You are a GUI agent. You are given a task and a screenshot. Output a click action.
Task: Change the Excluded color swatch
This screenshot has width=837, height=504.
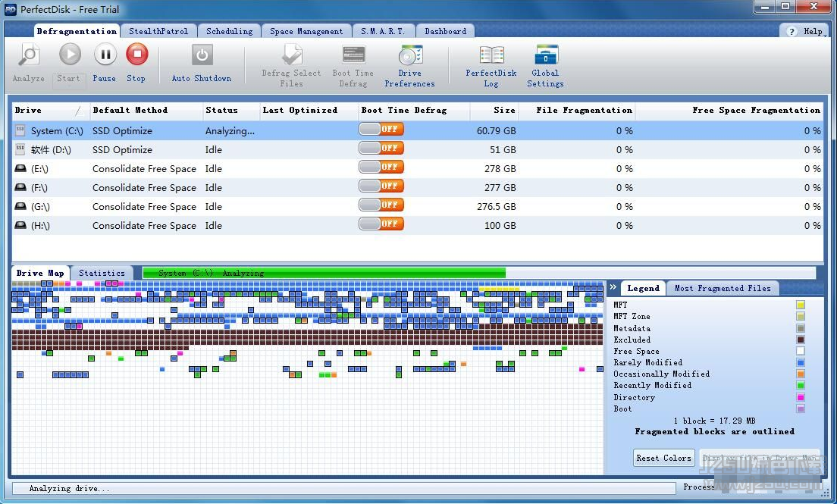point(800,340)
